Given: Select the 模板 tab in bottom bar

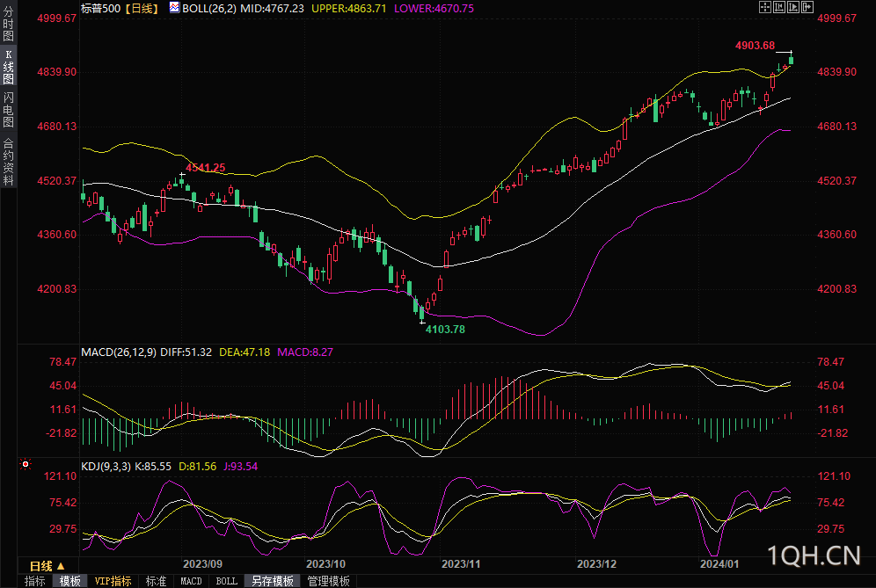Looking at the screenshot, I should 70,581.
